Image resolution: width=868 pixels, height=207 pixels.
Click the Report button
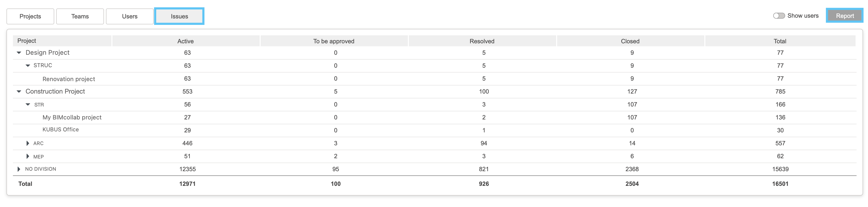(844, 16)
